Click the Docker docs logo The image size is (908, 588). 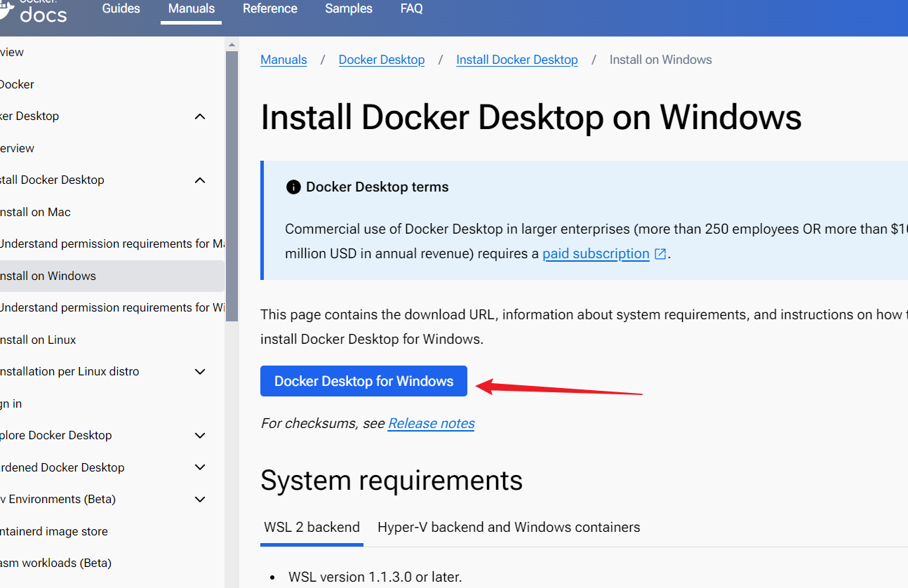coord(34,11)
